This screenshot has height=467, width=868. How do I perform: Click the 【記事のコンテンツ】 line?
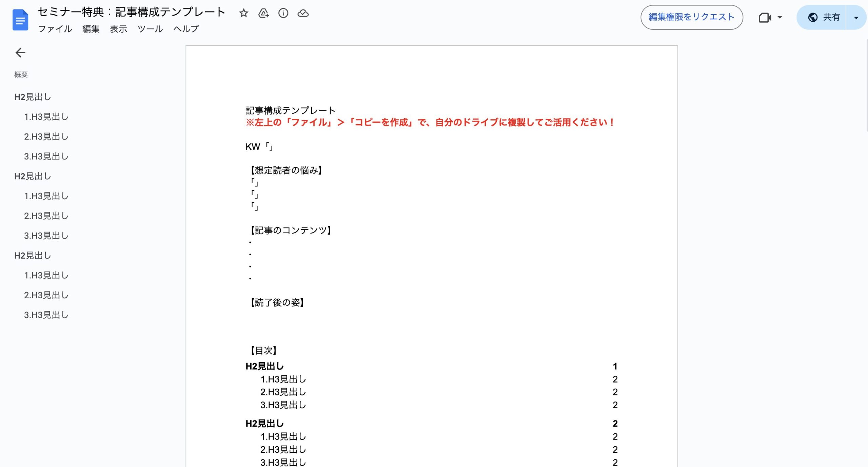click(x=291, y=230)
